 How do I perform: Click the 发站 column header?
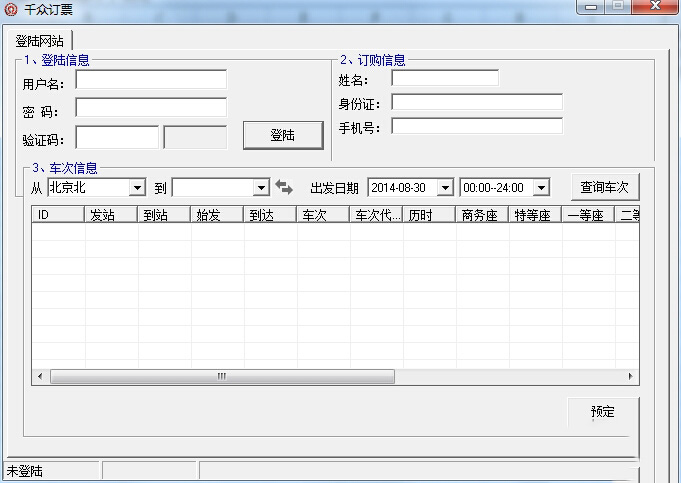(x=111, y=215)
